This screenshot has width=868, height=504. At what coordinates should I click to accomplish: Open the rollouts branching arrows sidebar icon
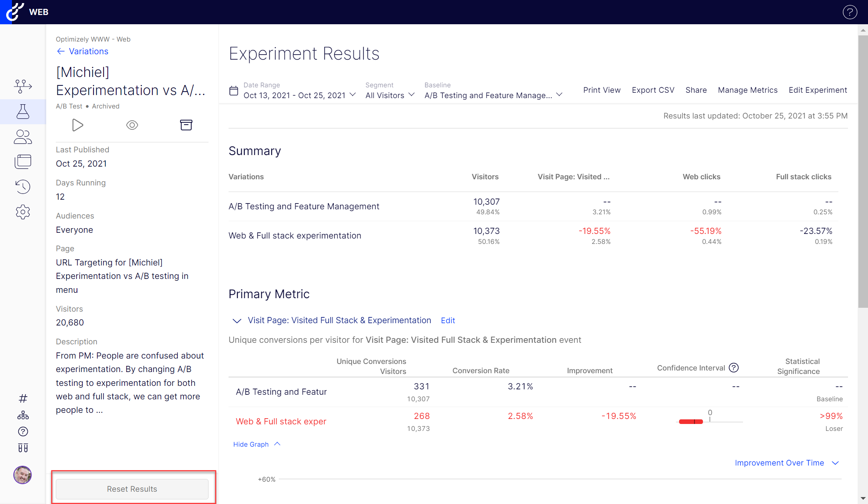click(x=23, y=86)
